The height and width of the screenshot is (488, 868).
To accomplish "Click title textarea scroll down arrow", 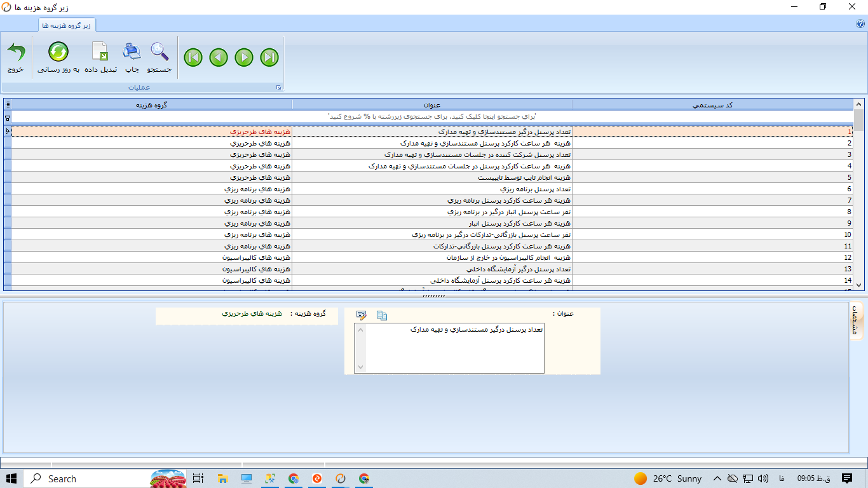I will point(360,367).
